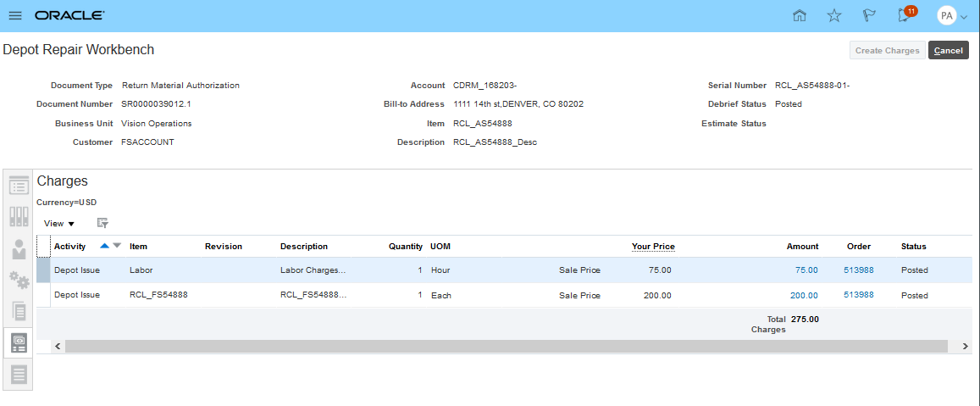This screenshot has width=980, height=406.
Task: Open the sidebar binders icon tab
Action: pos(19,216)
